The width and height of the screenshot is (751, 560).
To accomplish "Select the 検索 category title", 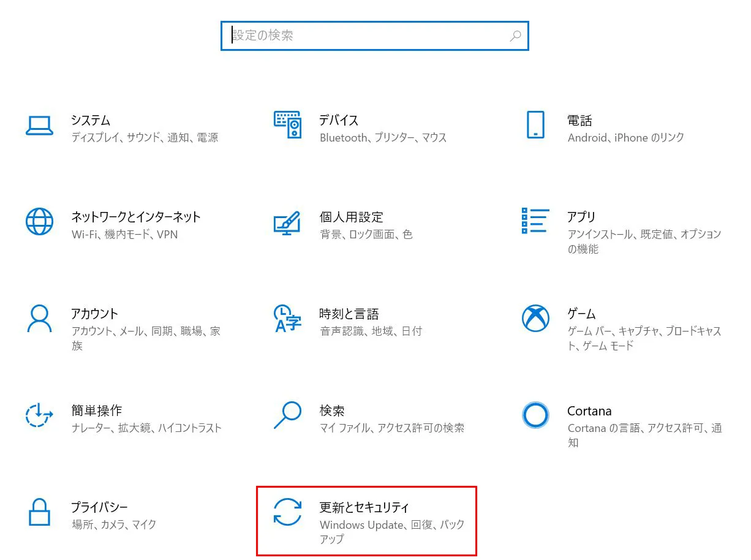I will (332, 411).
